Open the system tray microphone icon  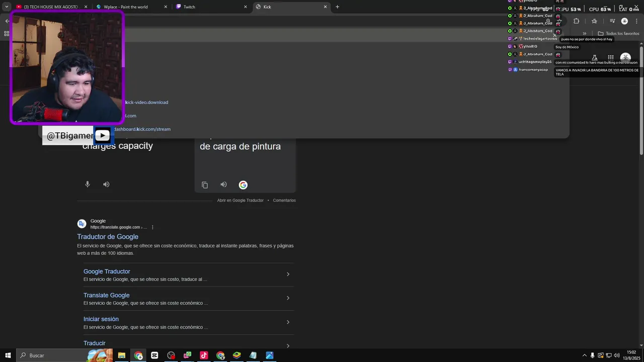tap(592, 355)
